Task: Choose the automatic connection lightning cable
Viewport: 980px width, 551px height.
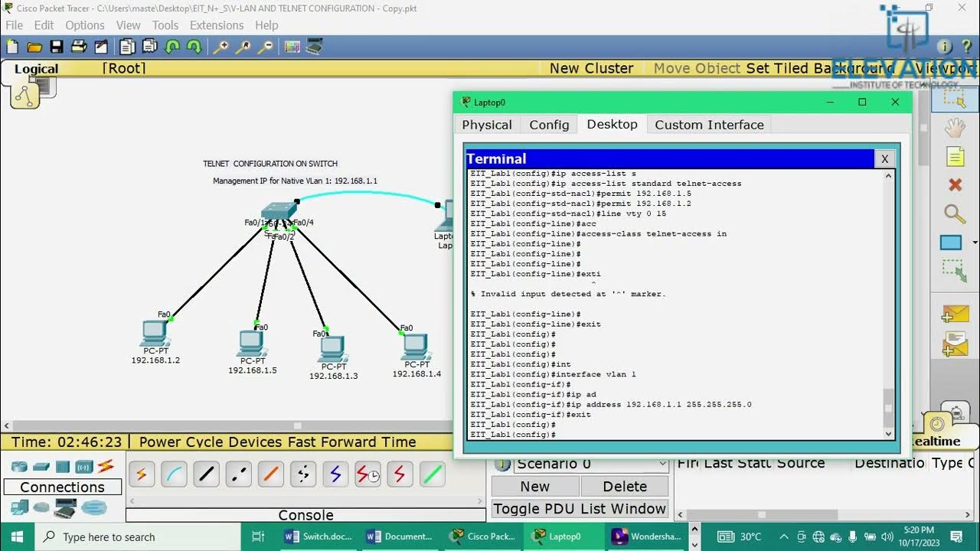Action: (141, 474)
